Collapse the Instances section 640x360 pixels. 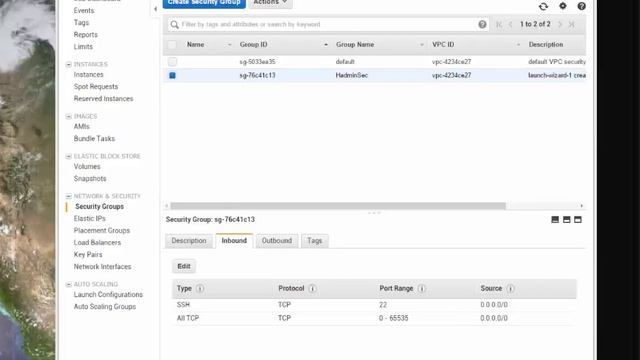(69, 64)
